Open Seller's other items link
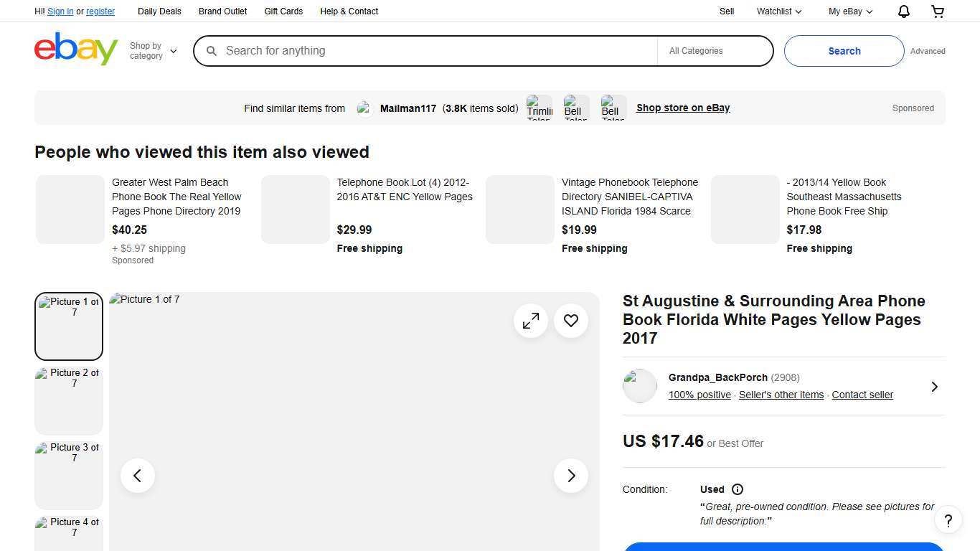This screenshot has width=980, height=551. point(781,395)
